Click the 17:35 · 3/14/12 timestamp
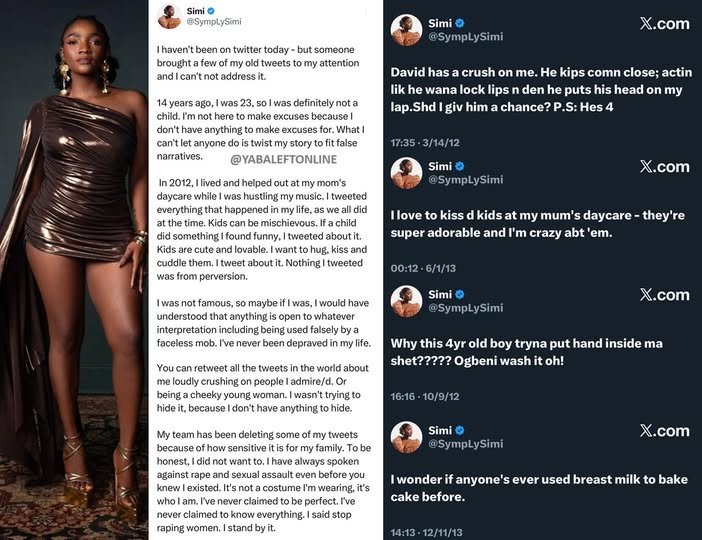This screenshot has width=702, height=540. [x=425, y=143]
